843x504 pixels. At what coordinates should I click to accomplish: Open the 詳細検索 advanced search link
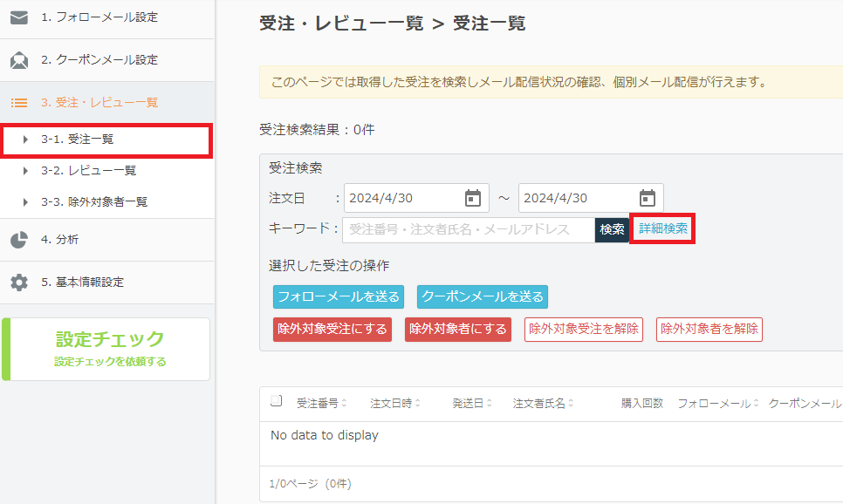click(663, 228)
